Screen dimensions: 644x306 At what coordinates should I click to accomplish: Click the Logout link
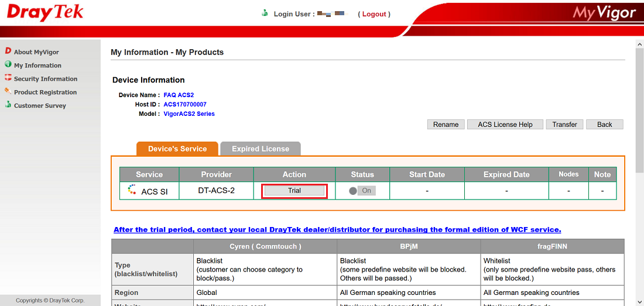click(x=374, y=14)
